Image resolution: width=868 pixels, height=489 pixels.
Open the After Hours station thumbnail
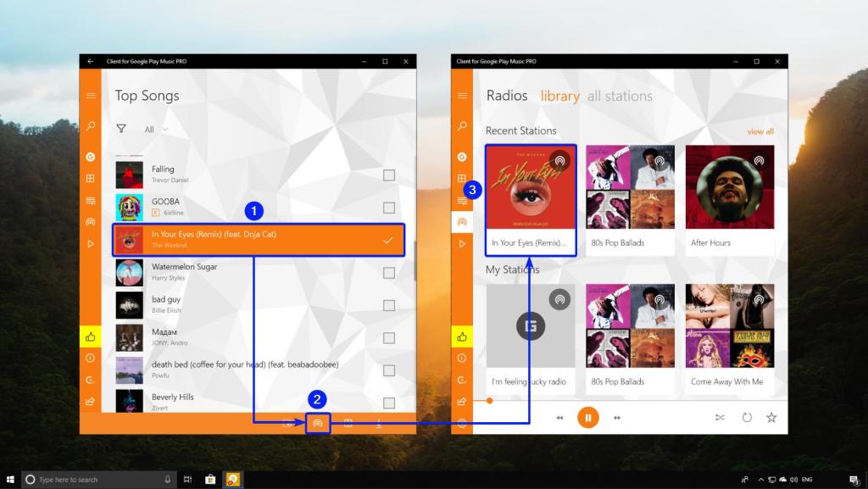(729, 188)
